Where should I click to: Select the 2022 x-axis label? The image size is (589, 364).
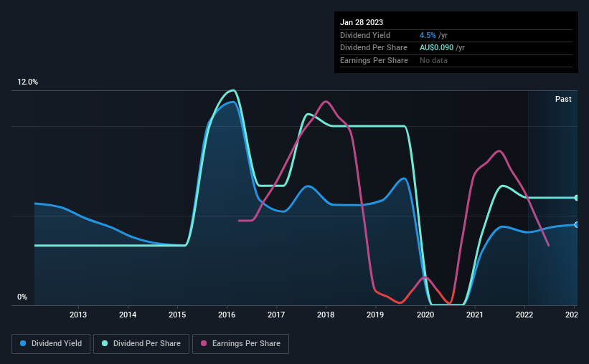(524, 315)
